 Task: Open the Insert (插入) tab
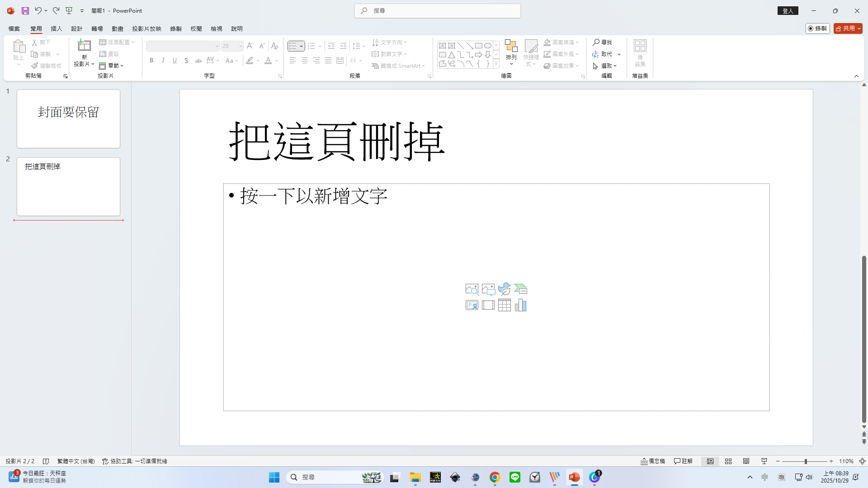pos(56,28)
